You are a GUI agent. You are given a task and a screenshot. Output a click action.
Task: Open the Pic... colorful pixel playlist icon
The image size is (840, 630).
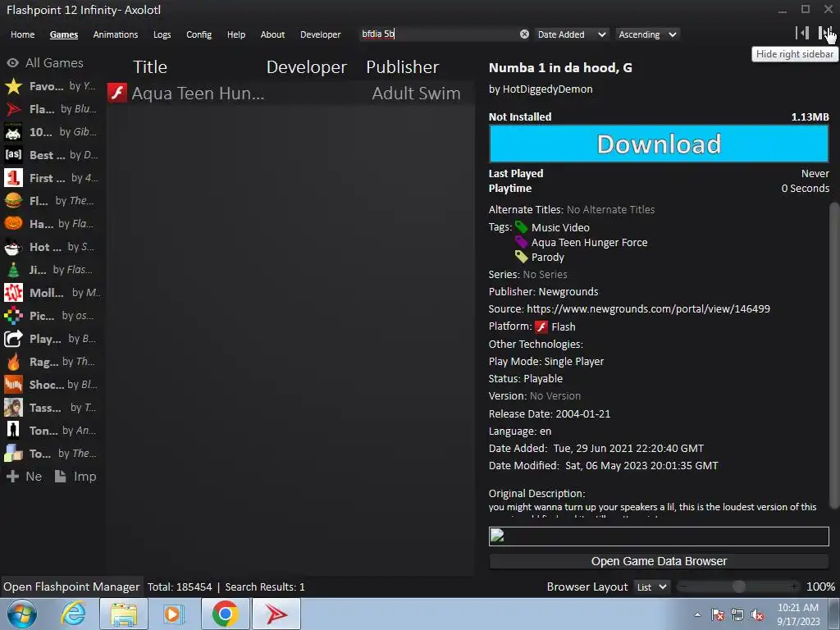pyautogui.click(x=13, y=316)
